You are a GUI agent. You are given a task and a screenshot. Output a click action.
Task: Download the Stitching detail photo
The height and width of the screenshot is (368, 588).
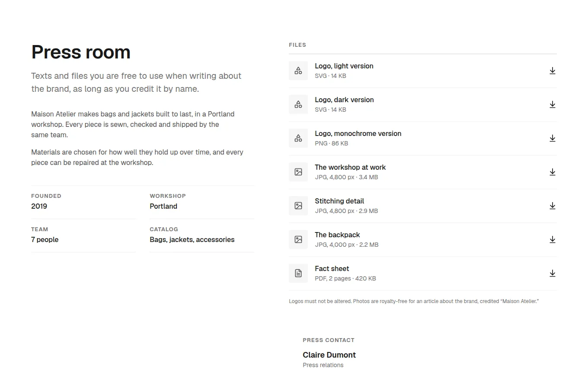(552, 206)
